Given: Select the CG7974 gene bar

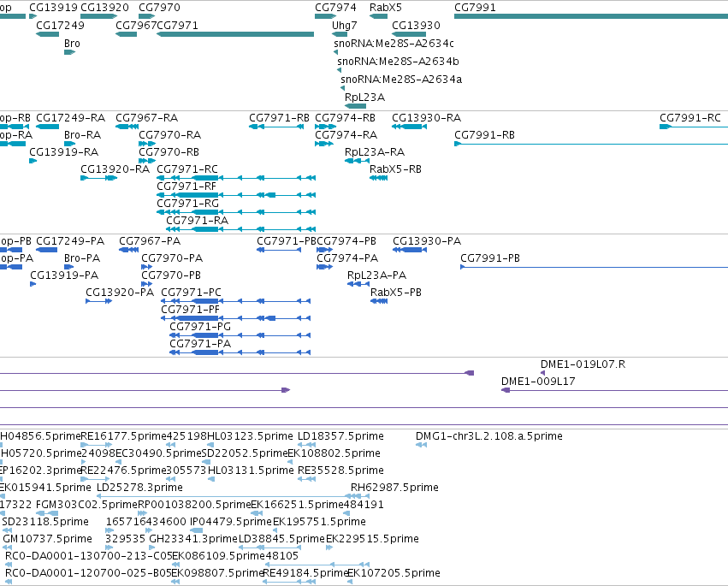Looking at the screenshot, I should click(x=325, y=16).
